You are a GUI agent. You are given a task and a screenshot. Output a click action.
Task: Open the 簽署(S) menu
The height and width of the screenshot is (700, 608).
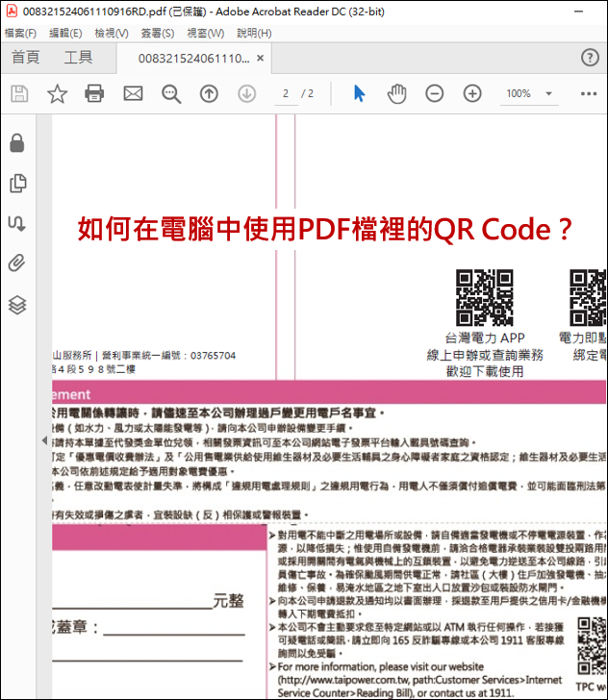(x=158, y=33)
